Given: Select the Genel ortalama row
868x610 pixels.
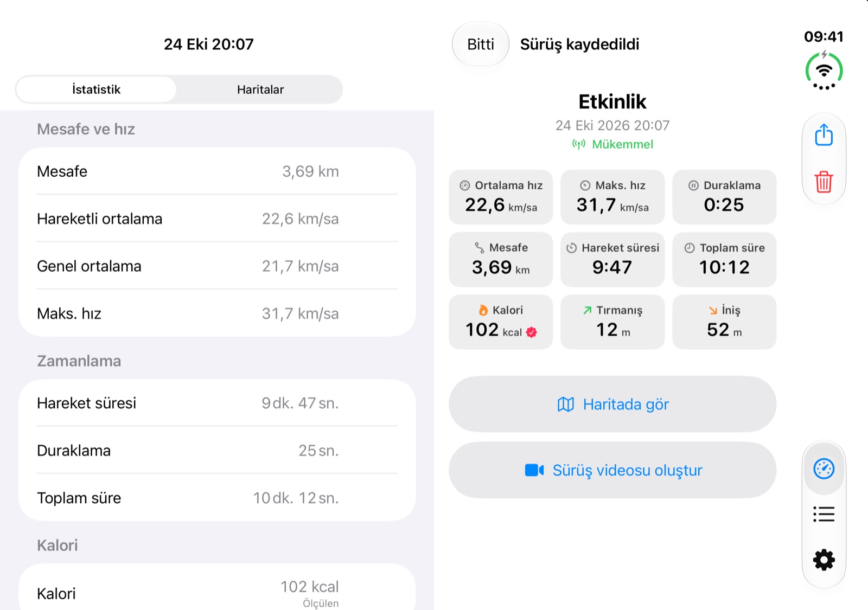Looking at the screenshot, I should coord(217,266).
